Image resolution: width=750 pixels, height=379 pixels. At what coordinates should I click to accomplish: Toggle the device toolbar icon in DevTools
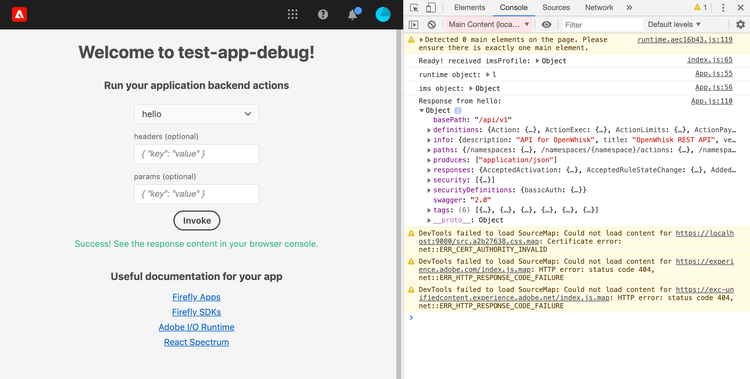click(x=430, y=8)
